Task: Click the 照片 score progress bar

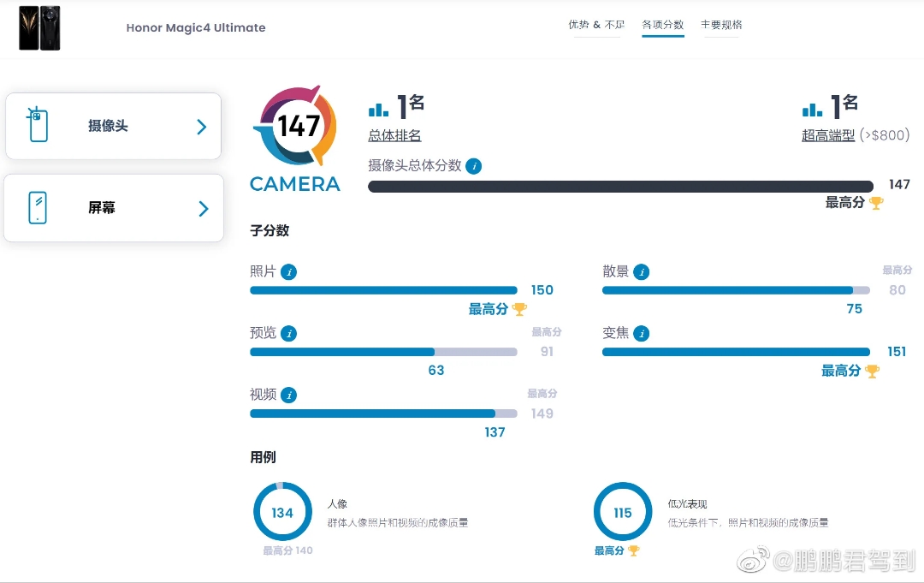Action: (383, 290)
